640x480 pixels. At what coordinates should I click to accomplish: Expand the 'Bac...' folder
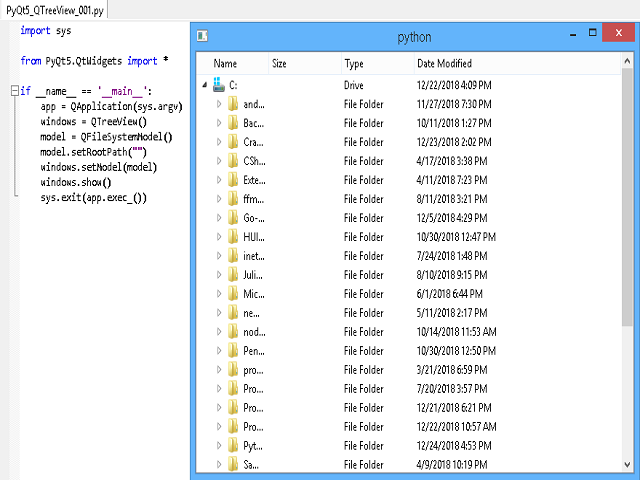point(219,123)
